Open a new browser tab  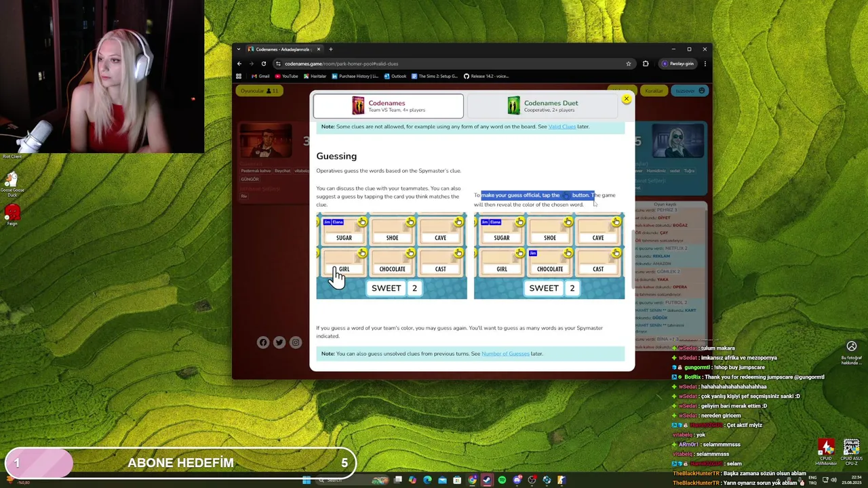[x=331, y=49]
